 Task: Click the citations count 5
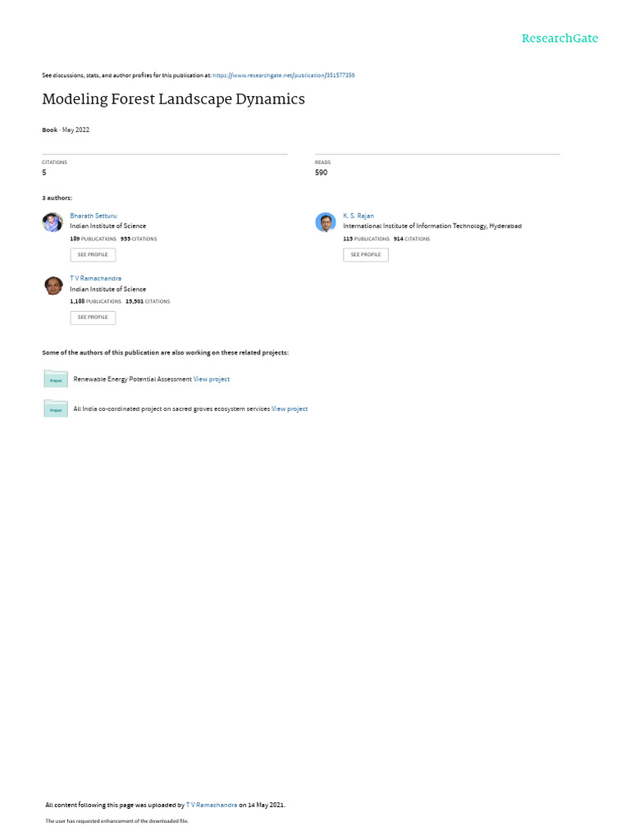[x=44, y=172]
